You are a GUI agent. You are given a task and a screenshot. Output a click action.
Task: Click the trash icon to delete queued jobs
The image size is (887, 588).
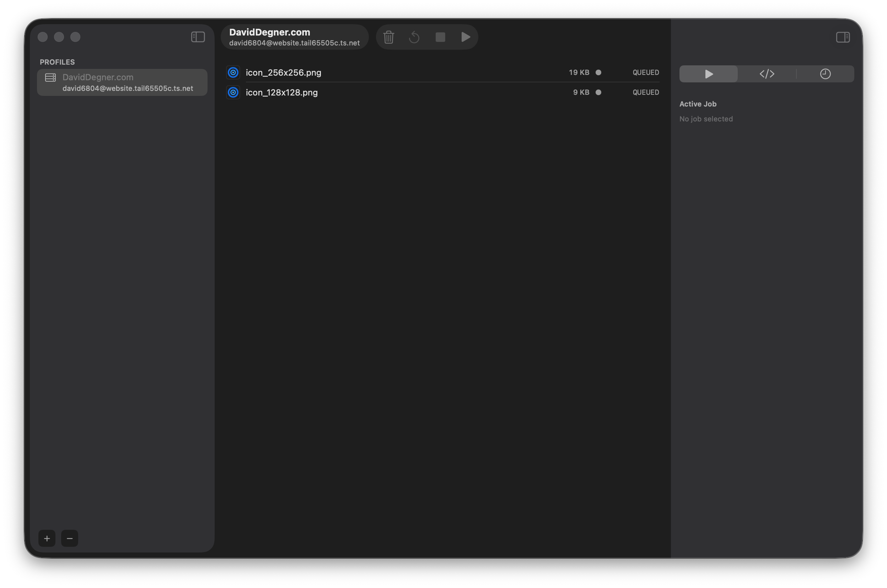click(389, 37)
